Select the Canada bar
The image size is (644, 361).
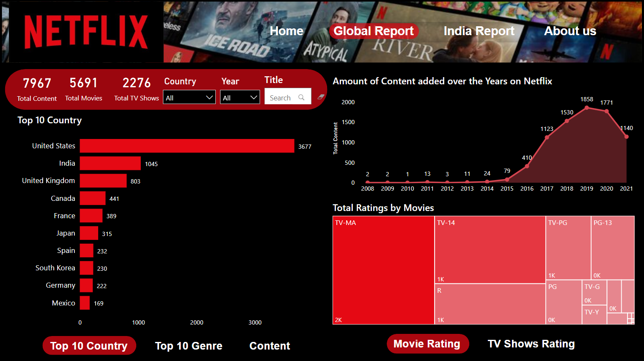pyautogui.click(x=93, y=198)
